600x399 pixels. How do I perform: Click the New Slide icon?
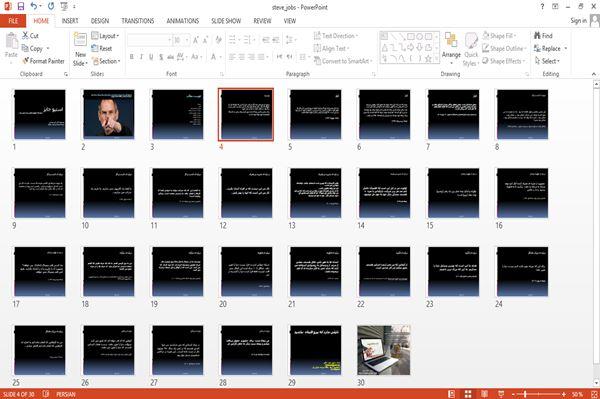(80, 40)
